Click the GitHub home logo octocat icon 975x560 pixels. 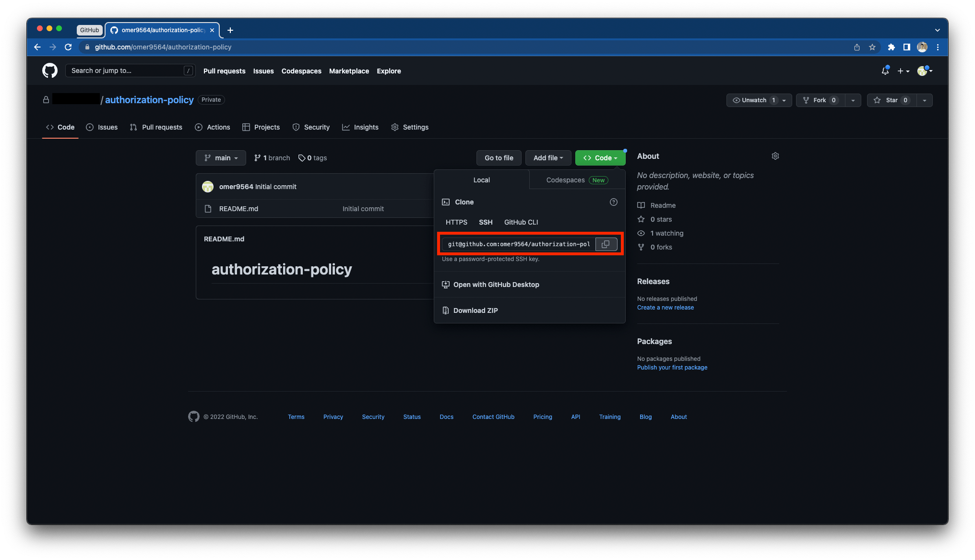point(49,71)
